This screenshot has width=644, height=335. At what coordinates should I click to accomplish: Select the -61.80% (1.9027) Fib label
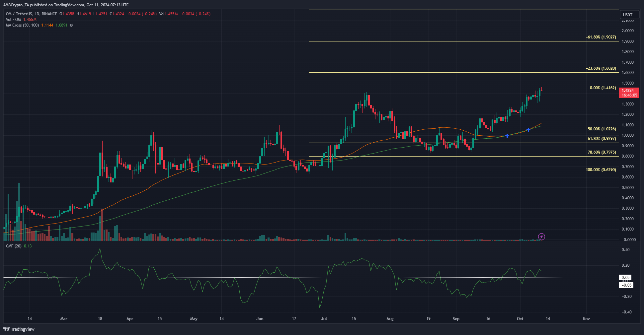(601, 37)
